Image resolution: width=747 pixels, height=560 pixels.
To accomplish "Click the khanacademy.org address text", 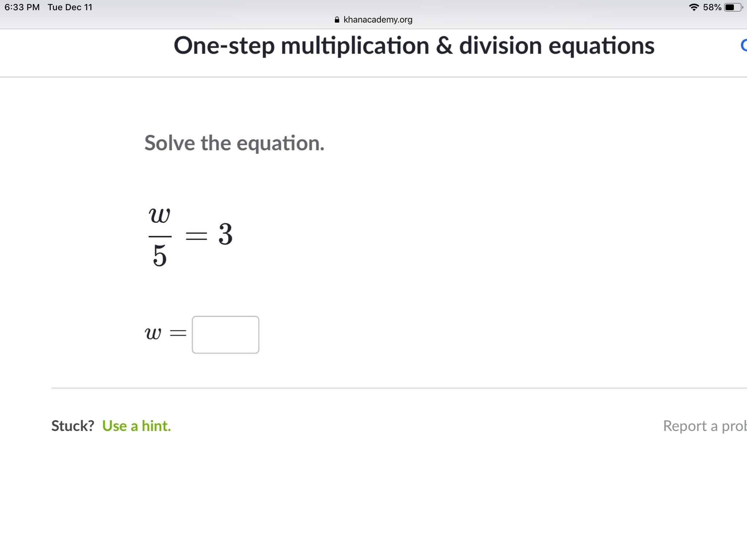I will (x=378, y=20).
